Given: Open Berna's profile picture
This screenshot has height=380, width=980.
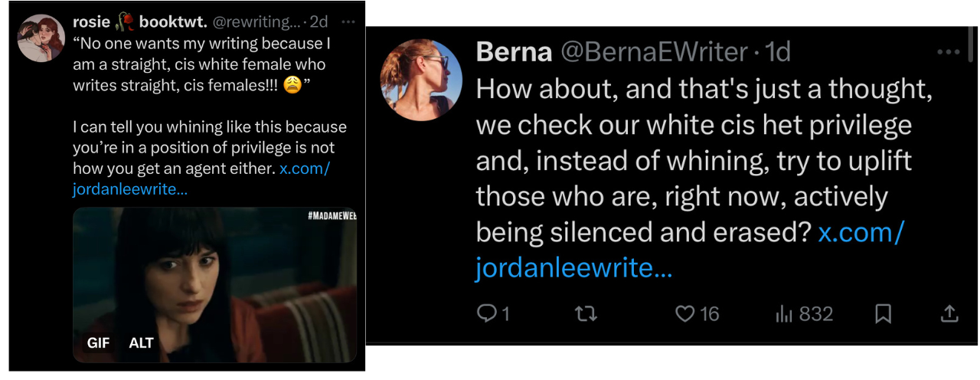Looking at the screenshot, I should pos(421,80).
